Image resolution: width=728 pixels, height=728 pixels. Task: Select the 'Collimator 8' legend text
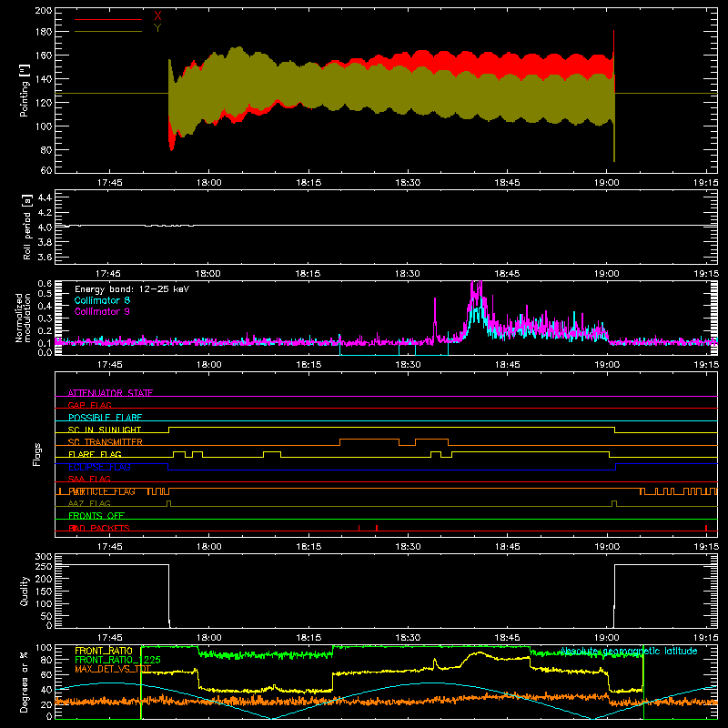click(102, 300)
